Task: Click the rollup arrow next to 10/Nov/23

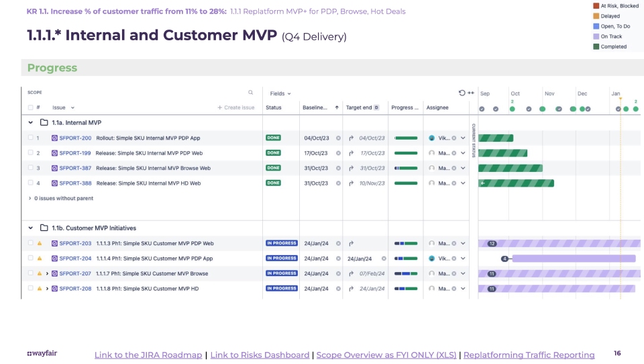Action: (x=351, y=183)
